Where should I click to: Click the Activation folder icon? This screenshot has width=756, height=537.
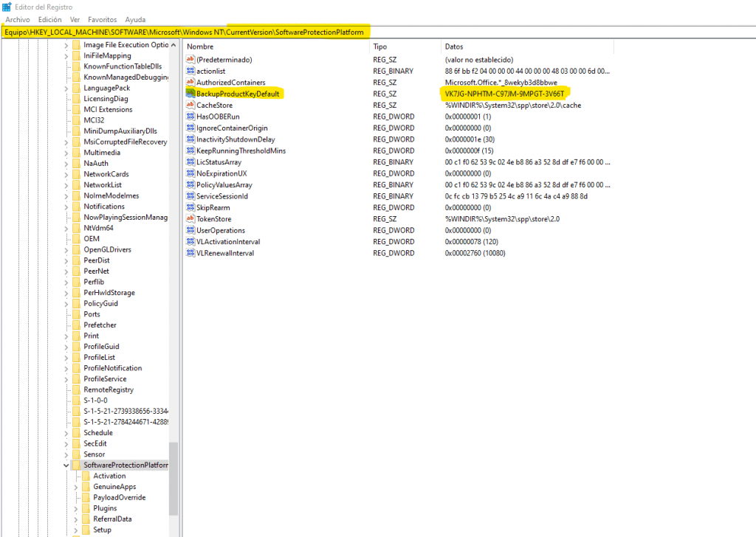[86, 476]
